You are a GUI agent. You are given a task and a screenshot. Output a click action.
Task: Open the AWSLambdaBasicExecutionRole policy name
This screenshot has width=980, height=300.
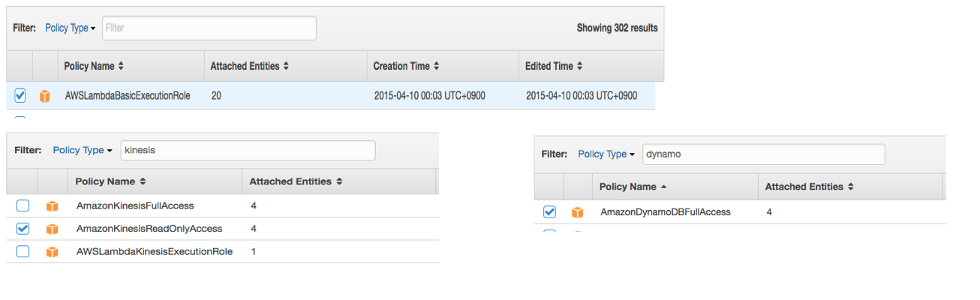click(x=128, y=96)
